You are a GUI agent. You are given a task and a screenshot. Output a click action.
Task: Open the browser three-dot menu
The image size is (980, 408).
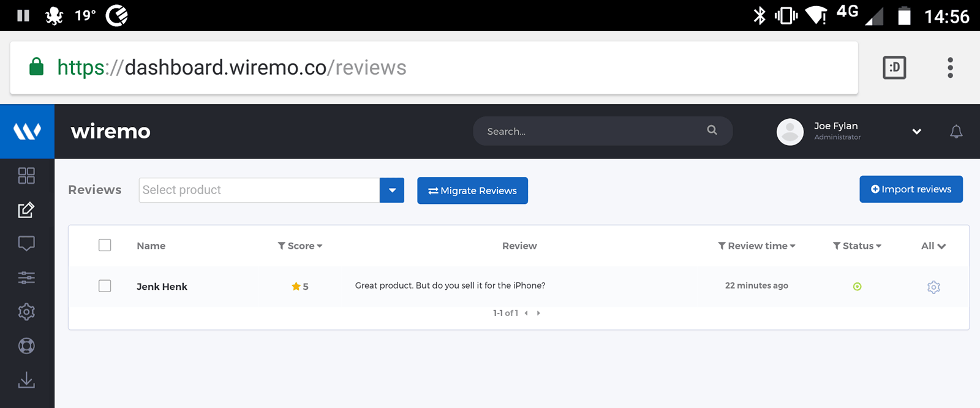click(950, 67)
